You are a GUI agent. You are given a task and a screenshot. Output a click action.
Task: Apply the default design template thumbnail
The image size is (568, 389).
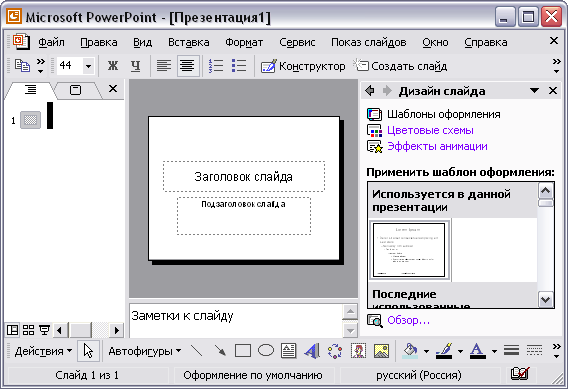tap(410, 250)
